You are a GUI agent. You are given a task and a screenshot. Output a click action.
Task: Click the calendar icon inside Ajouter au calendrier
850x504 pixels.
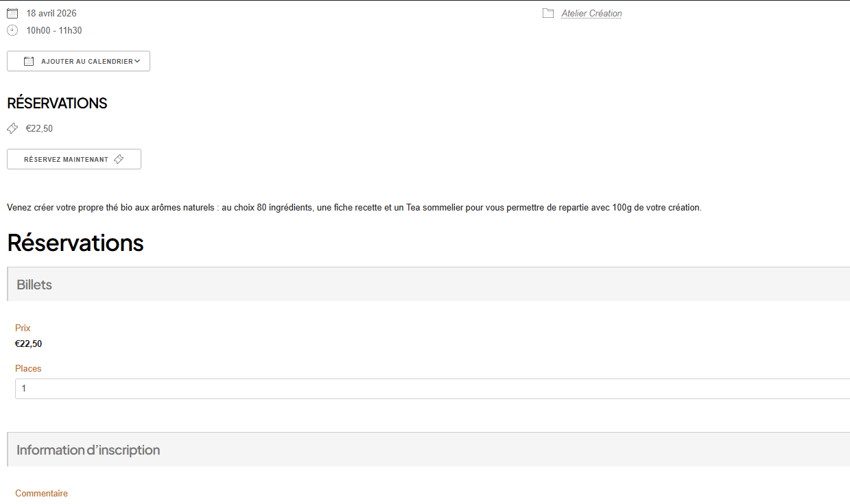[29, 61]
